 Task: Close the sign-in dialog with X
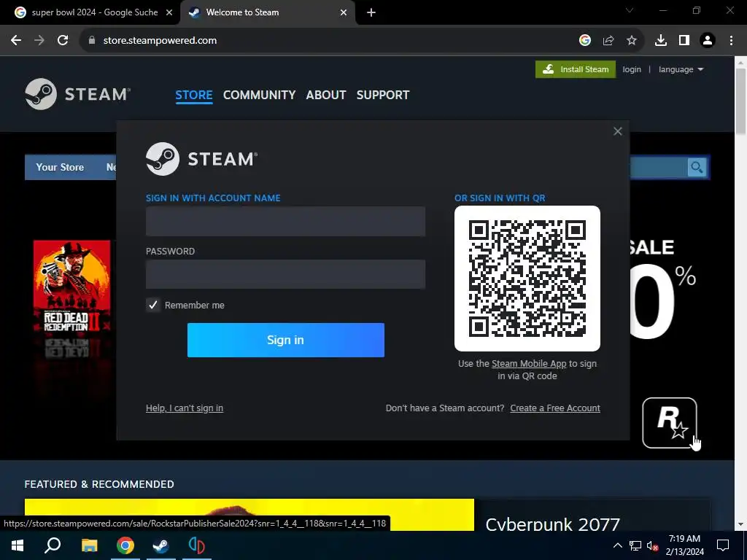pyautogui.click(x=617, y=131)
